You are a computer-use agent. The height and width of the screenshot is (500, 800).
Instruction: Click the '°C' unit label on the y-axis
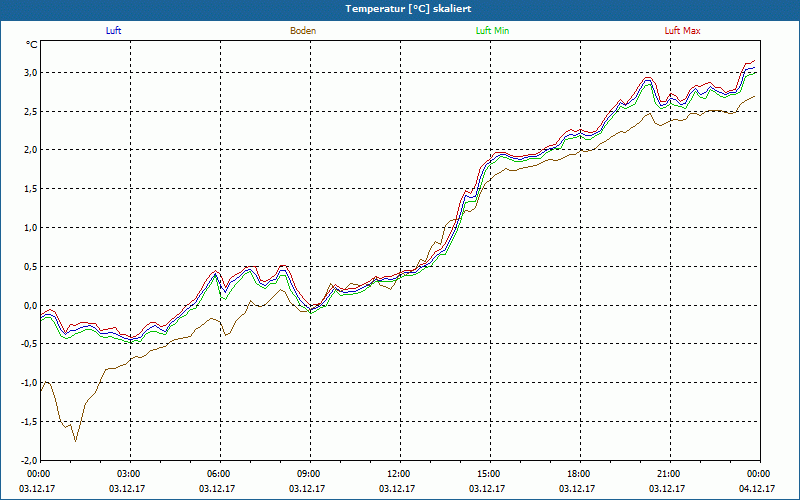tap(32, 45)
